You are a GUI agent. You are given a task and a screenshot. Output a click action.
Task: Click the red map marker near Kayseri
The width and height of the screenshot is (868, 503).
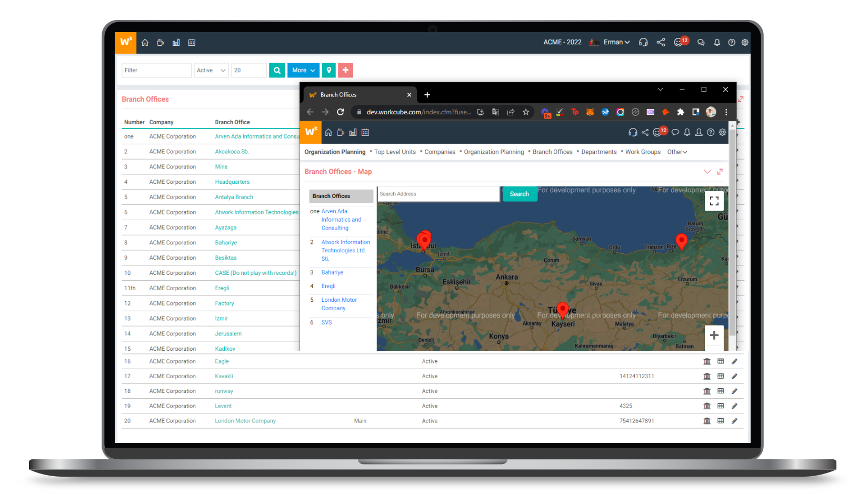pyautogui.click(x=563, y=310)
